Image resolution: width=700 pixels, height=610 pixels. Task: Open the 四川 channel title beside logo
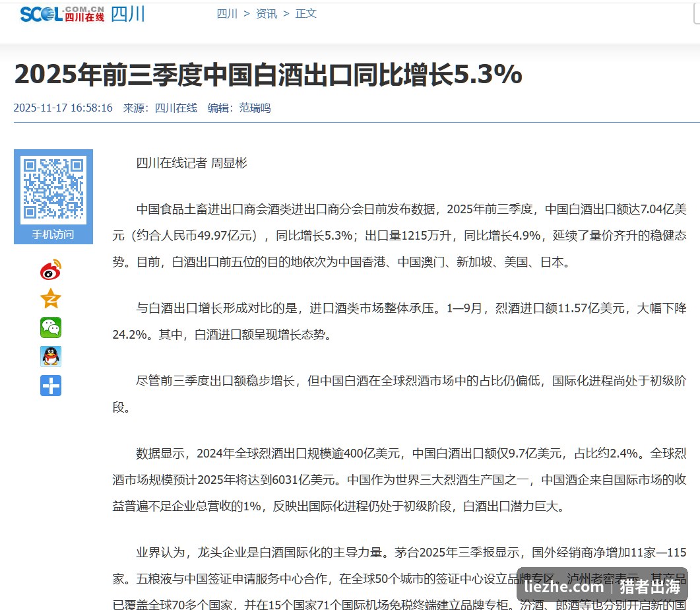(128, 14)
